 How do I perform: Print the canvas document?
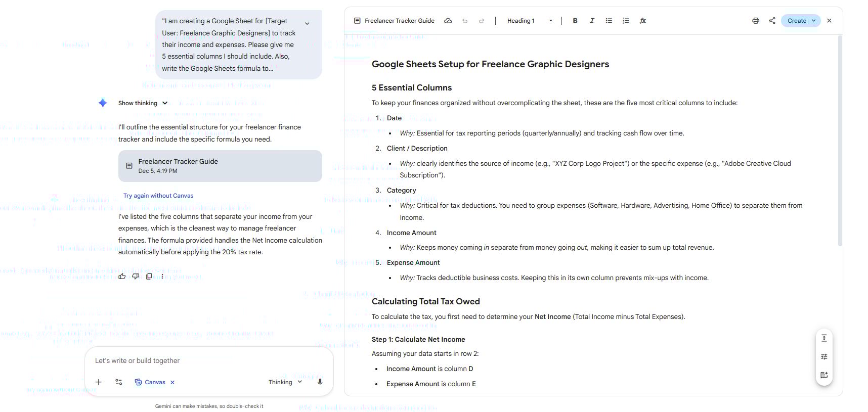[756, 21]
